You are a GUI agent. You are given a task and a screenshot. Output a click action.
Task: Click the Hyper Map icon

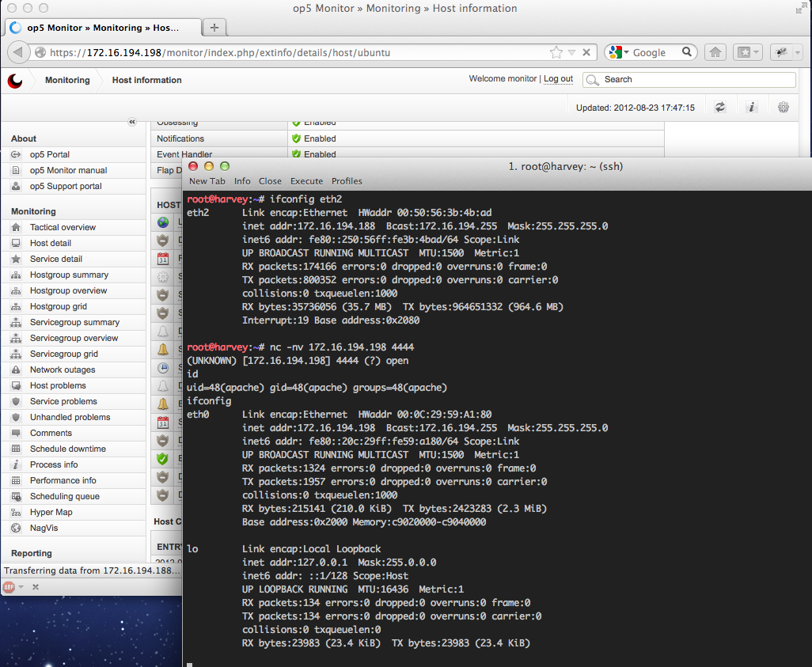[x=16, y=512]
